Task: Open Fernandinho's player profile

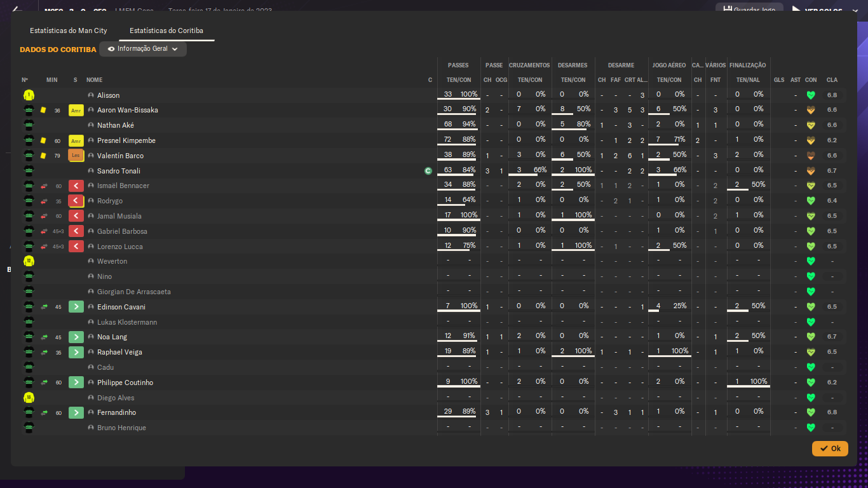Action: [x=116, y=412]
